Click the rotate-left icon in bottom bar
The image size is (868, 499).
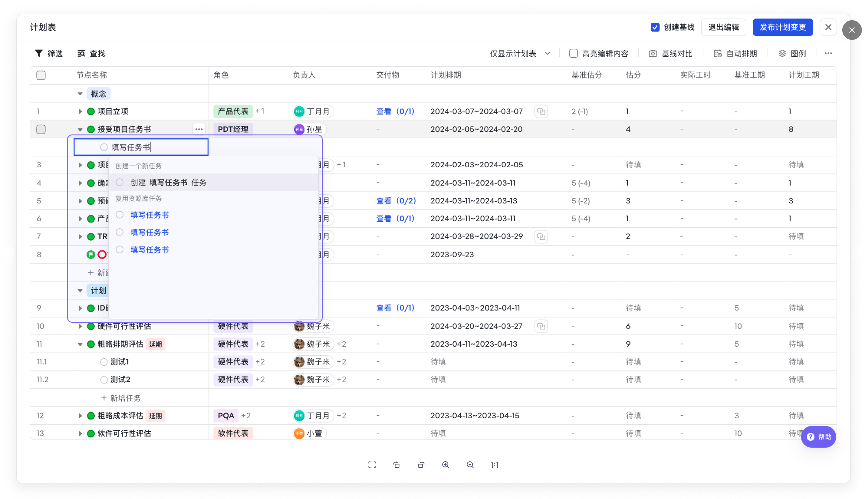pos(397,465)
